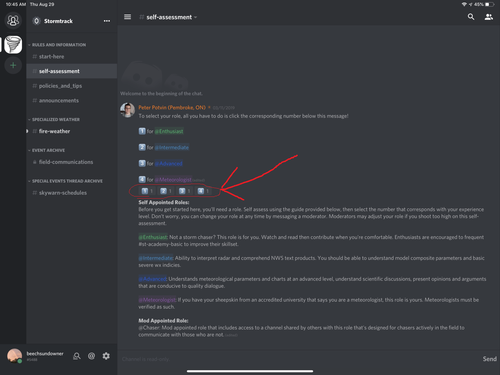Collapse the Rules and Information category

pos(57,45)
